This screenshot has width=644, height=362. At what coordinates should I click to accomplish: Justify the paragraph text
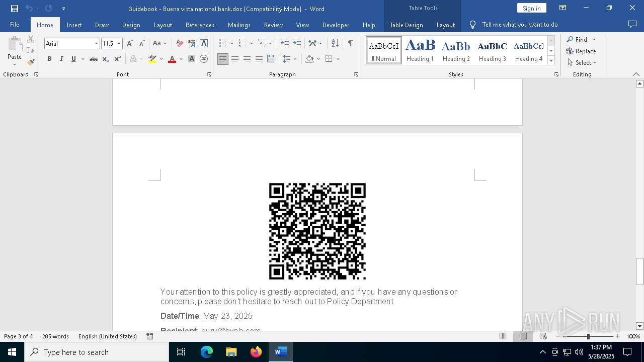259,59
